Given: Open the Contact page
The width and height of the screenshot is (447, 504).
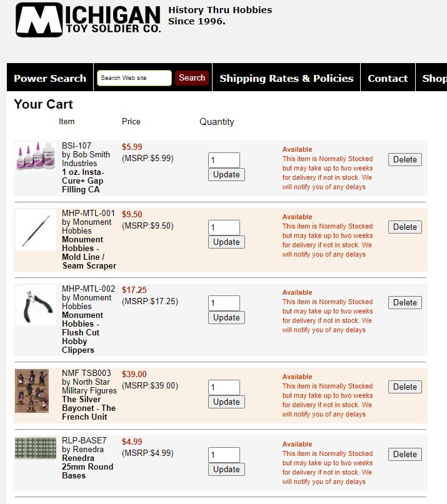Looking at the screenshot, I should (388, 78).
